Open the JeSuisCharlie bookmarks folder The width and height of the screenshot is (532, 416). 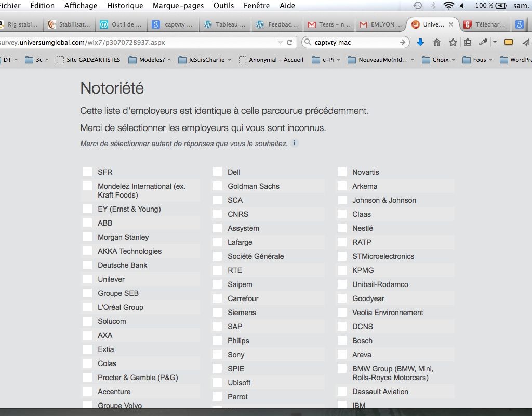click(x=205, y=60)
